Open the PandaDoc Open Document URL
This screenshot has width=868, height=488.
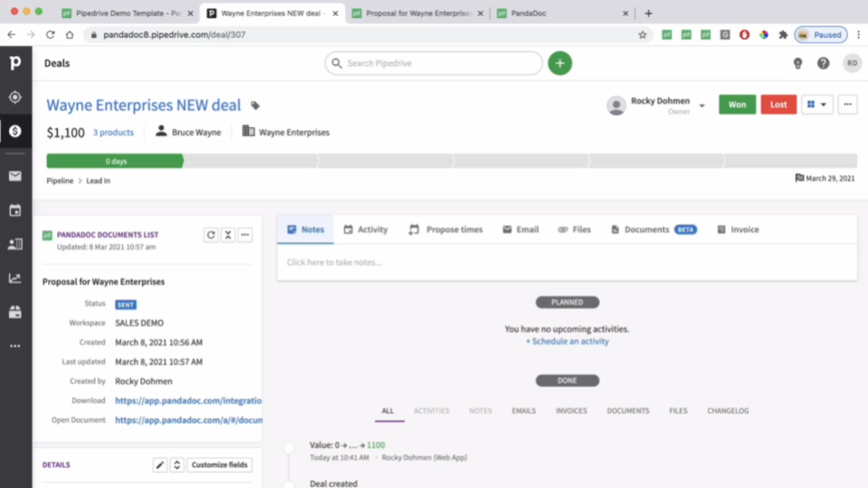(x=188, y=420)
